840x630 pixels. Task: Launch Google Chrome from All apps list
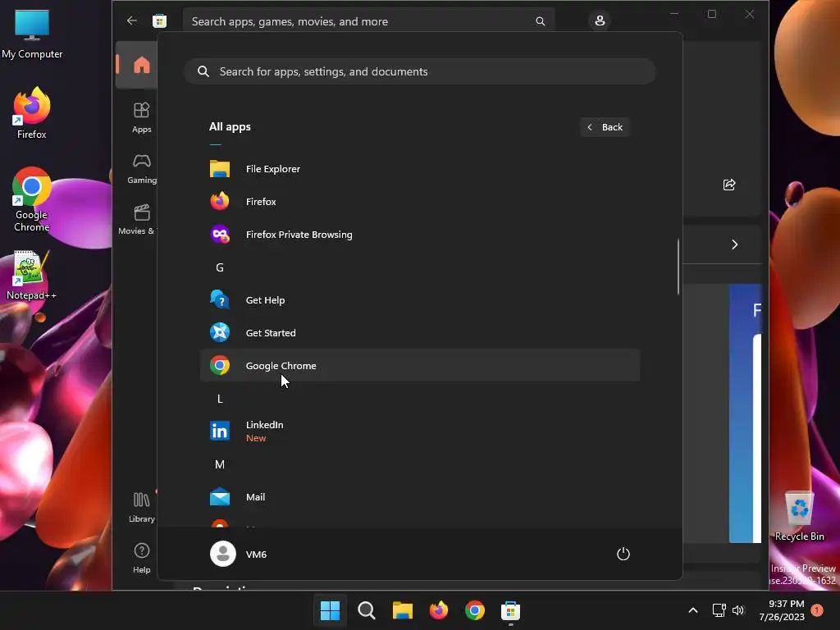[x=420, y=365]
